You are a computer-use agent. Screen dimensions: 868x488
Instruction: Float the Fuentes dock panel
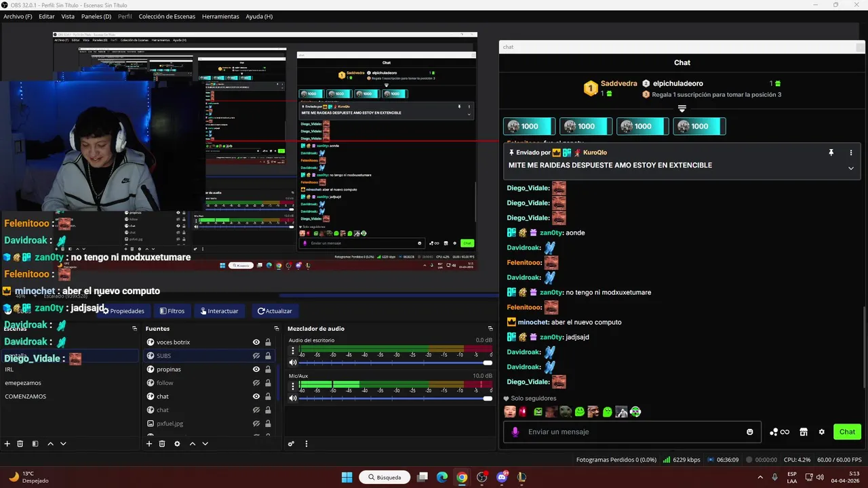275,328
